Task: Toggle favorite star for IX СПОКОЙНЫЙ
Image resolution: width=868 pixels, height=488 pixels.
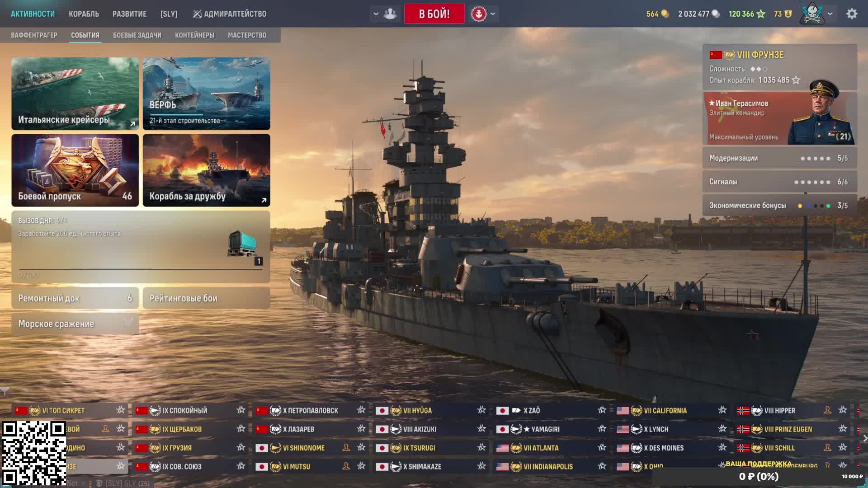Action: pos(241,410)
